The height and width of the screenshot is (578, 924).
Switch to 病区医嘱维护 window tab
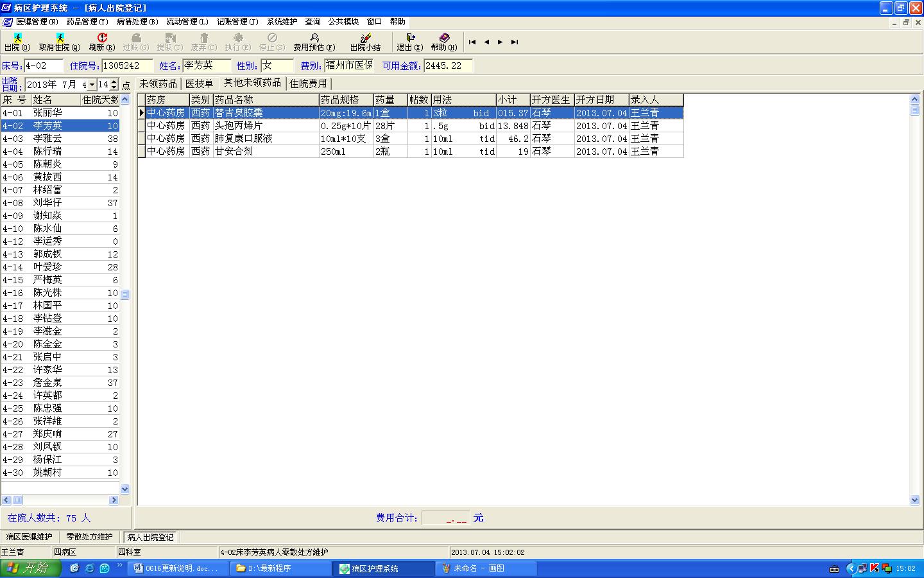30,537
